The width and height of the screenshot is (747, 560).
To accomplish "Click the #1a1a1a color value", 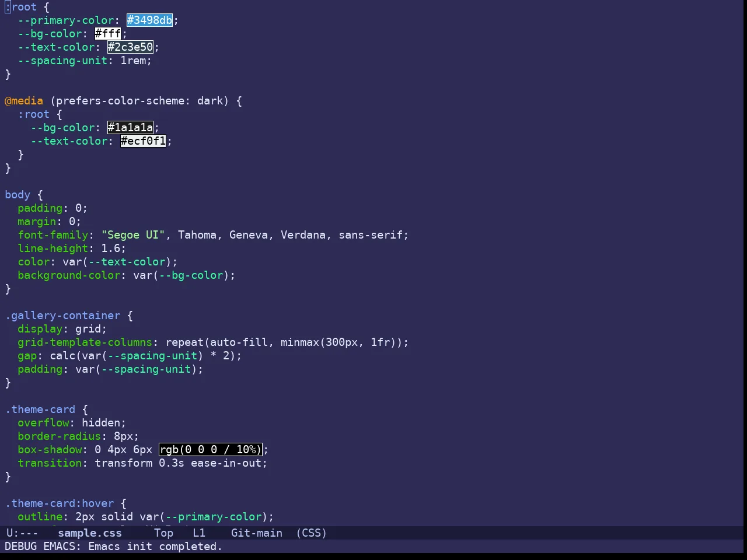I will click(x=130, y=128).
